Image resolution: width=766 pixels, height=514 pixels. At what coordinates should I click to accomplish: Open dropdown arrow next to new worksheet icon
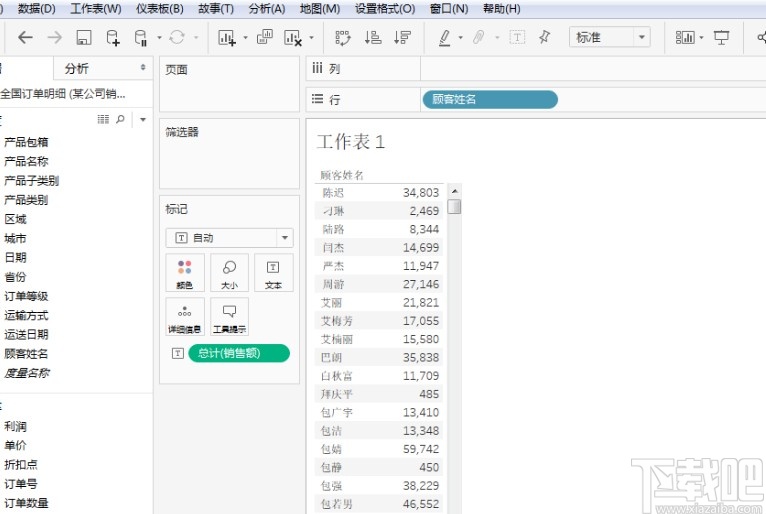tap(245, 37)
